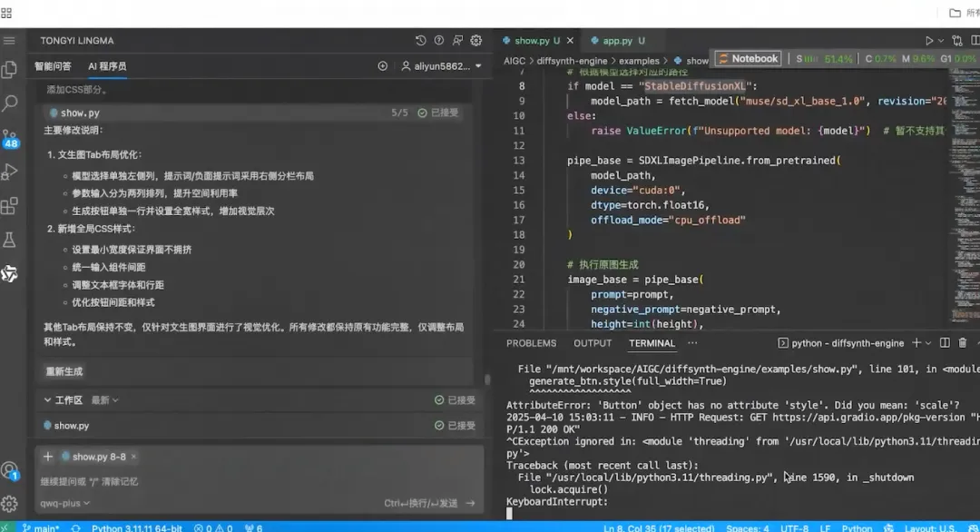This screenshot has width=980, height=532.
Task: Synchronize changes icon in status bar
Action: tap(75, 527)
